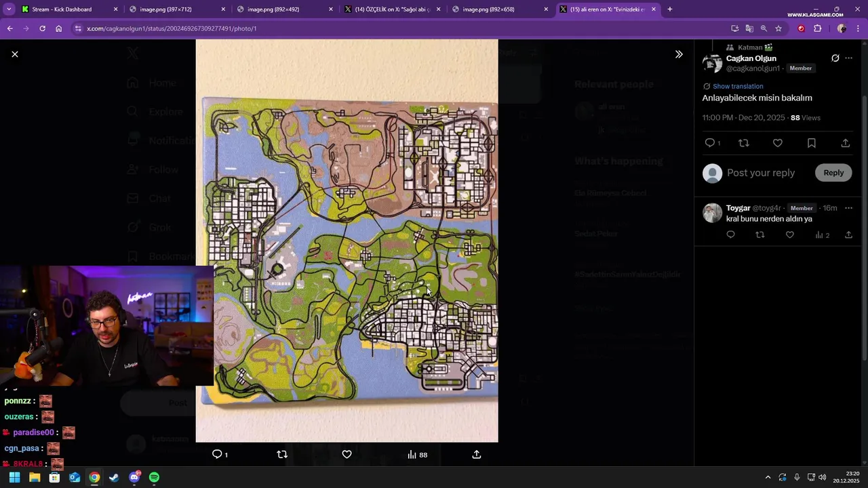The height and width of the screenshot is (488, 868).
Task: Collapse the tweet sidebar with double-chevron icon
Action: coord(679,54)
